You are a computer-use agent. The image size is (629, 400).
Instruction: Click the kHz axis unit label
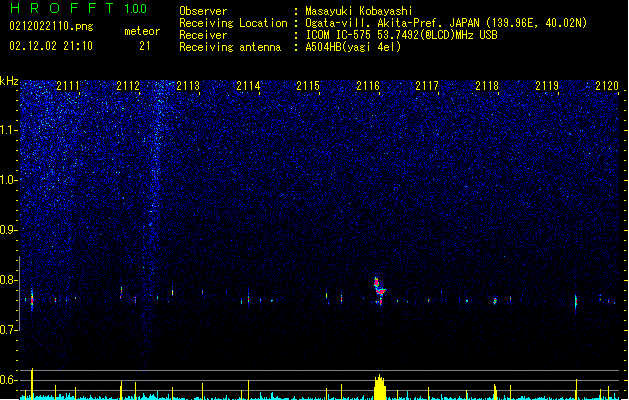[9, 81]
